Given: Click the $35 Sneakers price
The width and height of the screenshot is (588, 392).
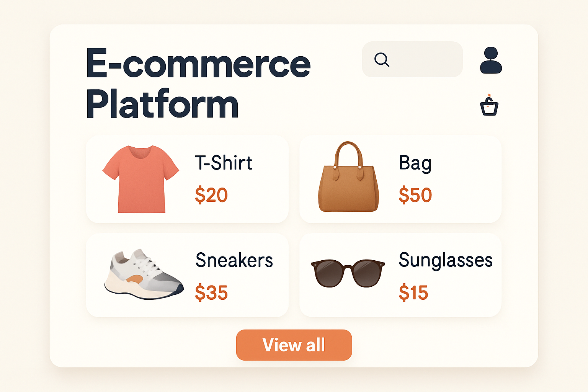Looking at the screenshot, I should point(211,293).
